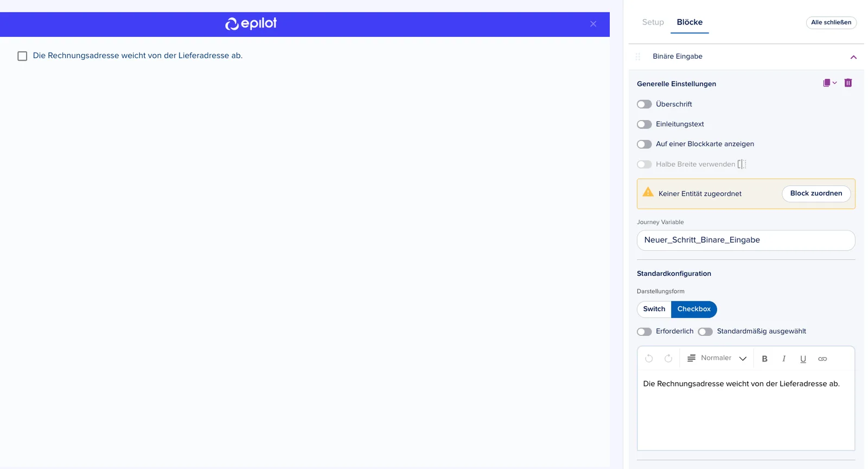The image size is (868, 469).
Task: Toggle Halbe Breite verwenden switch
Action: coord(644,164)
